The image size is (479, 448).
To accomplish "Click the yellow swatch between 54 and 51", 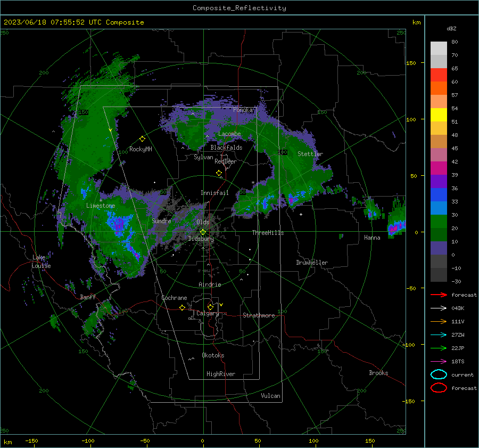I will [x=439, y=115].
